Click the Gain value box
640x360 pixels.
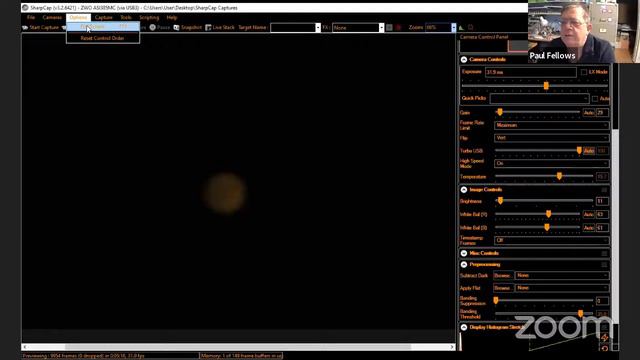tap(602, 113)
